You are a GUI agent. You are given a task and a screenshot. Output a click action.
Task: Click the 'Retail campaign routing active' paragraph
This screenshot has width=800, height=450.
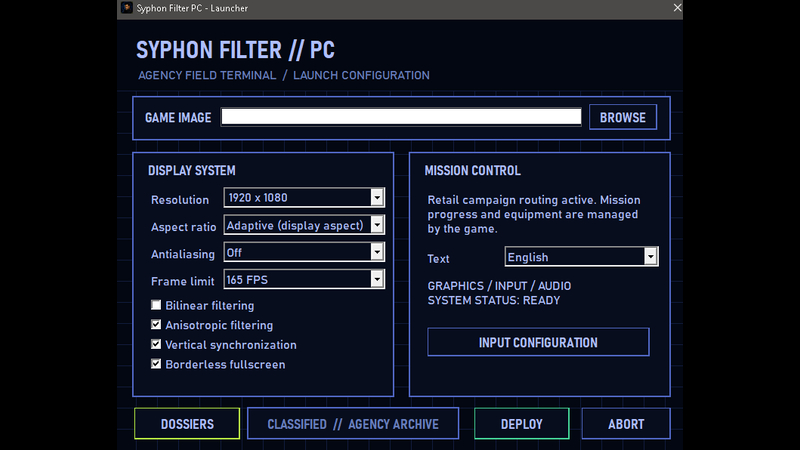coord(534,214)
